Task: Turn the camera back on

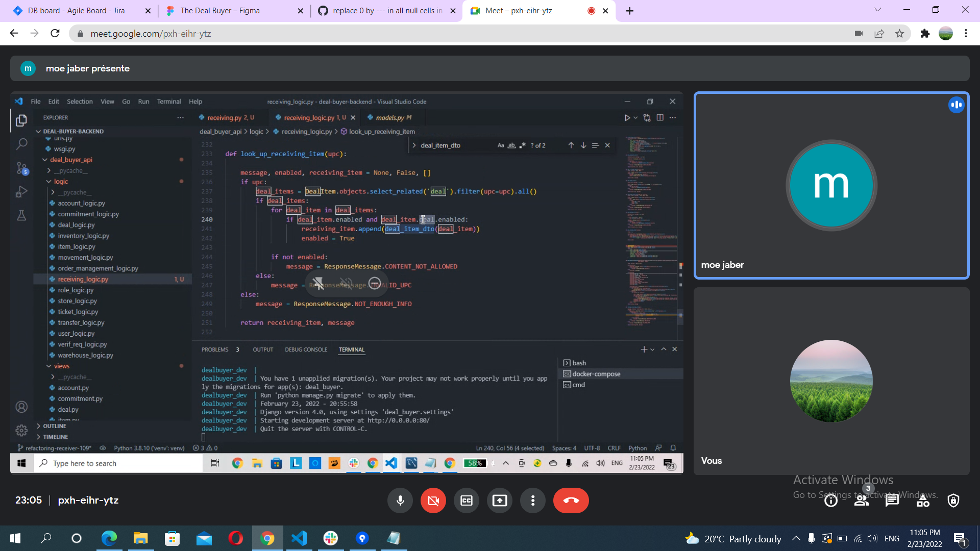Action: click(x=433, y=500)
